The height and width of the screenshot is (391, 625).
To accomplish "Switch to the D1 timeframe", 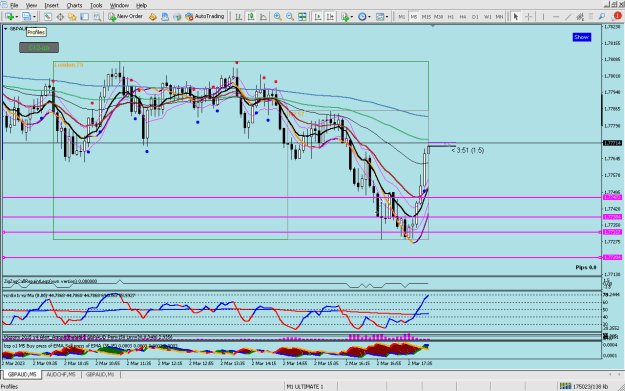I will 475,17.
